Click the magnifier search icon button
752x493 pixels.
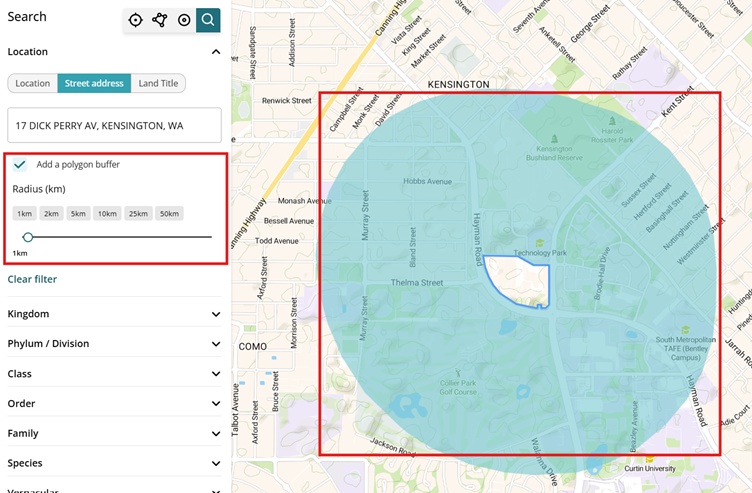pos(208,20)
